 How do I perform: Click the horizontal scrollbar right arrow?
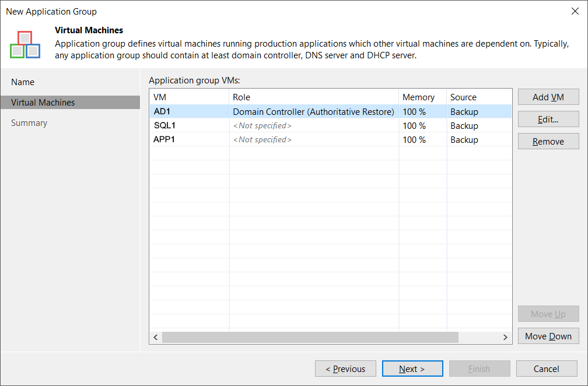click(x=505, y=337)
